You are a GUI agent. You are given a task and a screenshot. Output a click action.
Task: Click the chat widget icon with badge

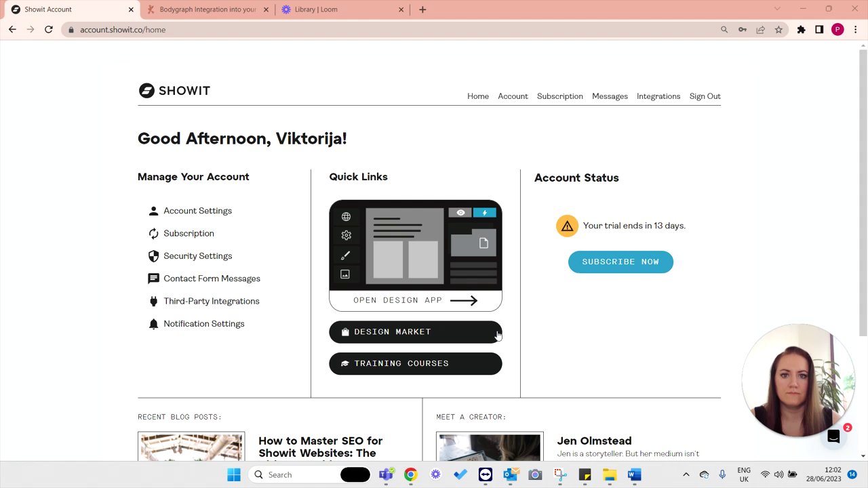(834, 437)
